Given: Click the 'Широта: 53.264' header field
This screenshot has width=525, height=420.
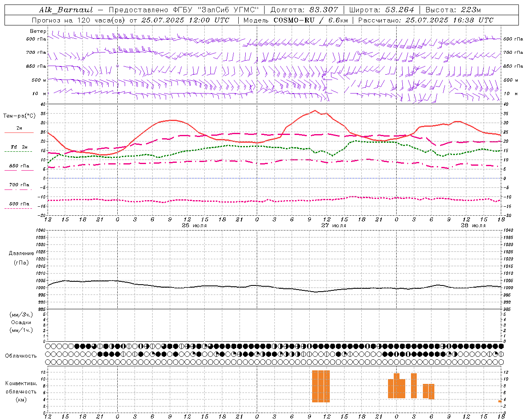Looking at the screenshot, I should pyautogui.click(x=382, y=10).
